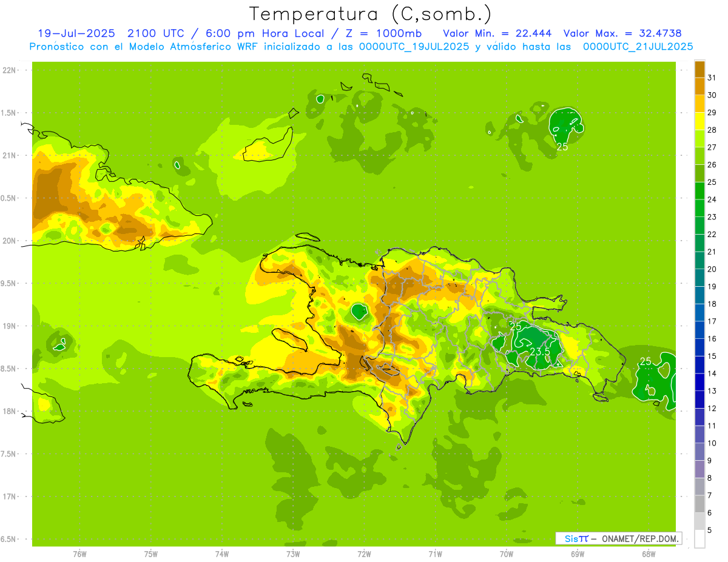
Task: Pick the gold swatch between 29 and 30
Action: point(699,104)
